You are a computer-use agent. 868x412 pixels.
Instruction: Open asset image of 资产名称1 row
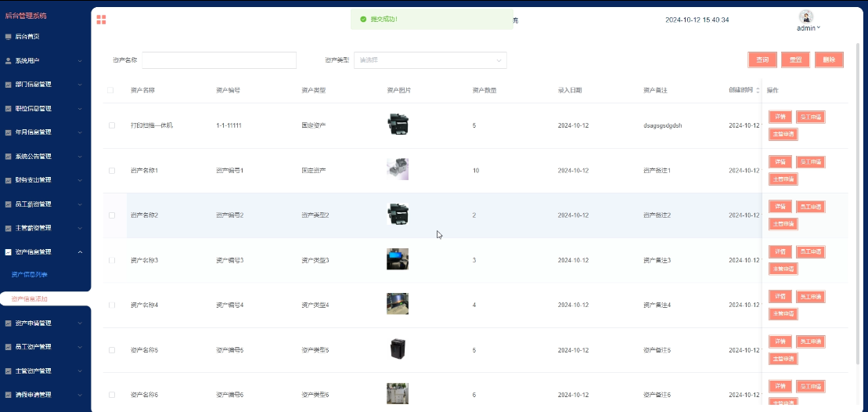398,169
